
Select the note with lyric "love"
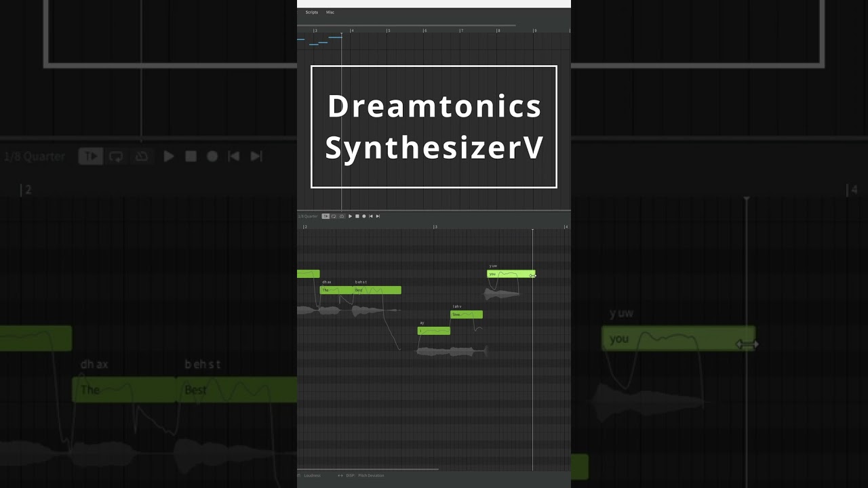[467, 314]
